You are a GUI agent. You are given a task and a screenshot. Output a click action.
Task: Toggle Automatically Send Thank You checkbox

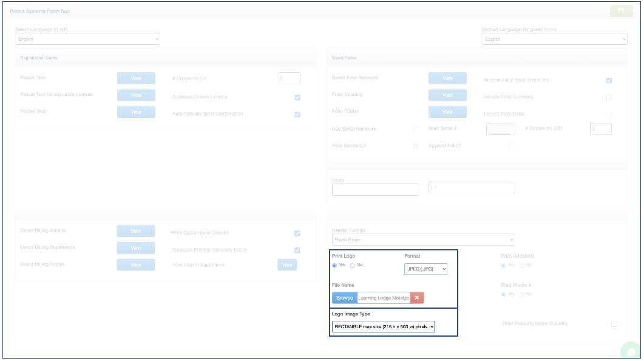point(609,80)
